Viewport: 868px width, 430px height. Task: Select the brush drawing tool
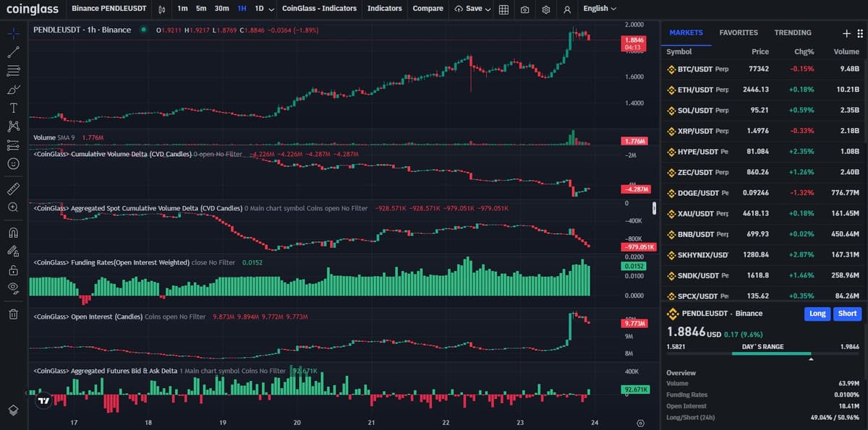coord(13,90)
